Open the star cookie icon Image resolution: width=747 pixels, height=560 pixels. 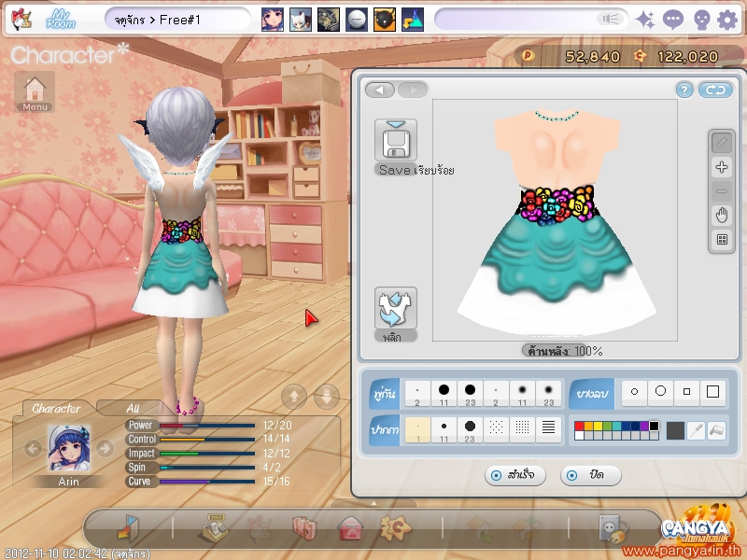click(395, 527)
